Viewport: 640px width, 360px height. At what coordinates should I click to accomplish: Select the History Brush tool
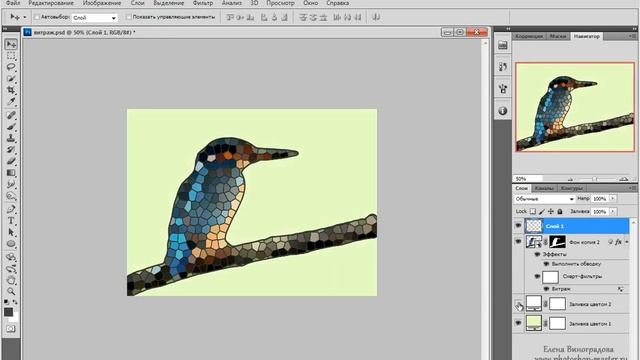[11, 150]
